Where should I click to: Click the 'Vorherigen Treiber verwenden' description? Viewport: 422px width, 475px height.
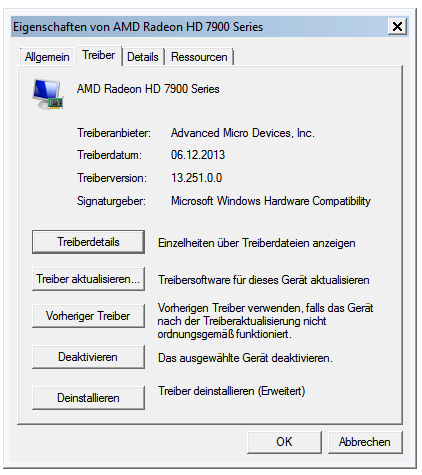click(x=265, y=321)
